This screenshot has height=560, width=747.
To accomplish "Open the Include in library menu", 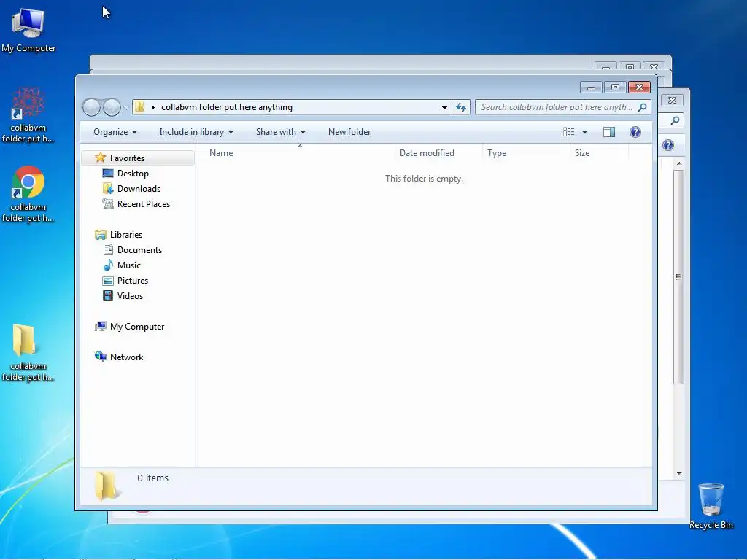I will [196, 132].
